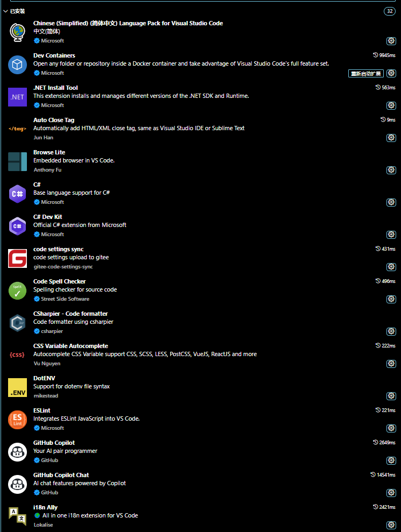401x532 pixels.
Task: Click GitHub Copilot Chat activation time 14541ms
Action: point(383,474)
